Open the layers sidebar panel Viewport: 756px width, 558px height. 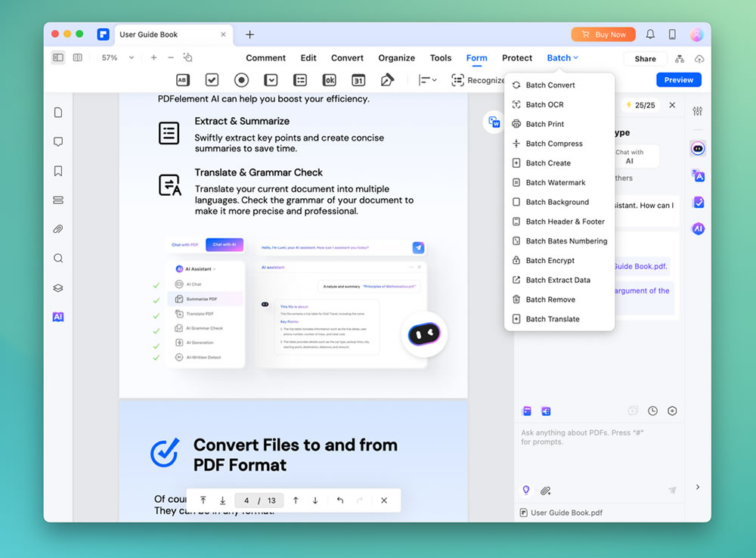(x=58, y=288)
